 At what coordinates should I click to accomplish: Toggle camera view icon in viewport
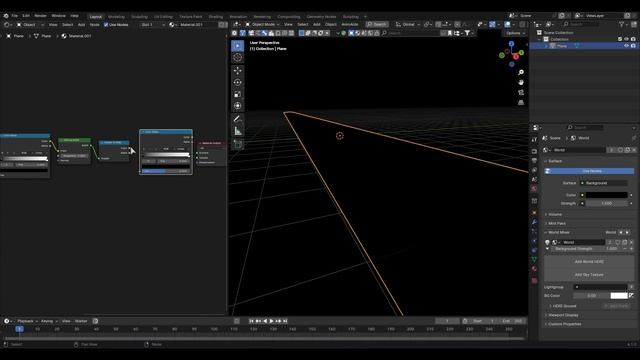[x=521, y=93]
